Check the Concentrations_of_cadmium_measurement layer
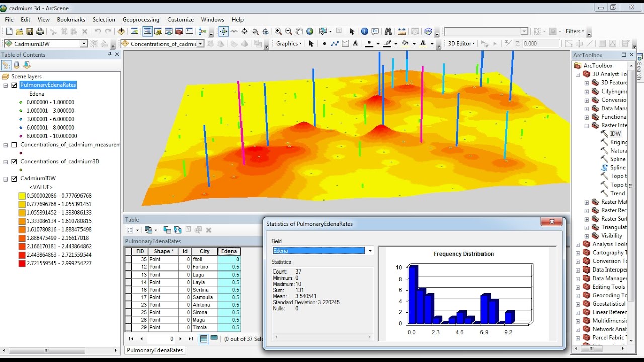 tap(14, 145)
